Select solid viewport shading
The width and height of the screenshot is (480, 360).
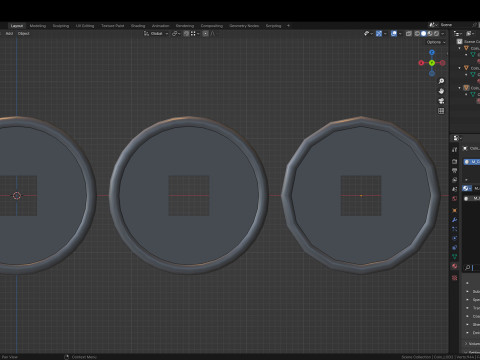(424, 34)
